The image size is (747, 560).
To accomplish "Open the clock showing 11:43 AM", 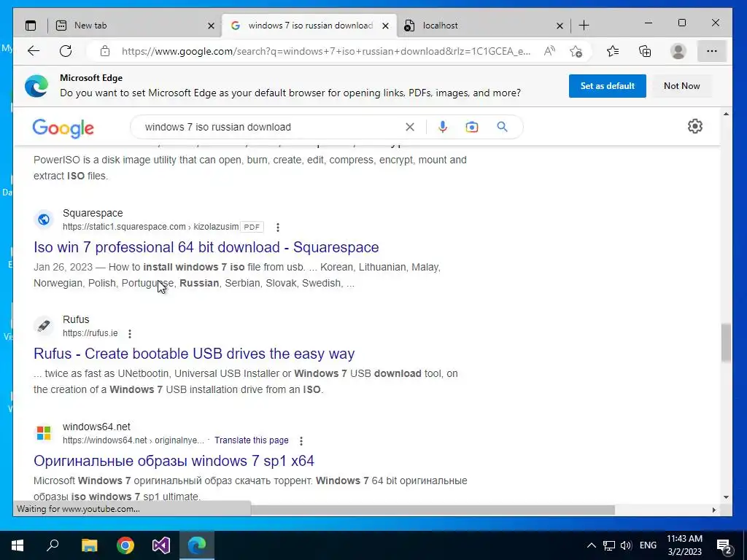I will [684, 545].
